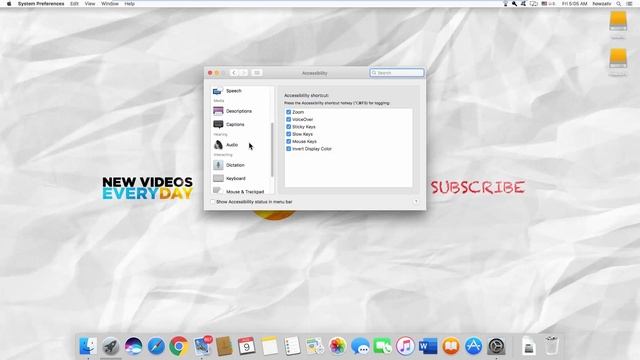Launch Google Chrome from the Dock
This screenshot has width=640, height=360.
(x=179, y=346)
